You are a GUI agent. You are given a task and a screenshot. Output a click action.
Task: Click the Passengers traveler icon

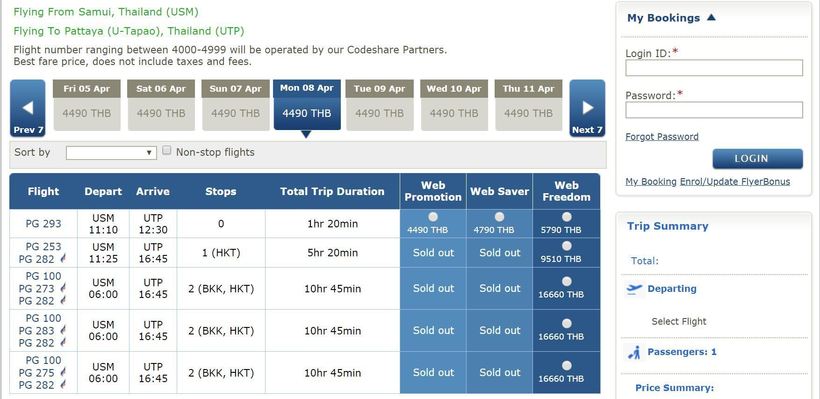634,352
